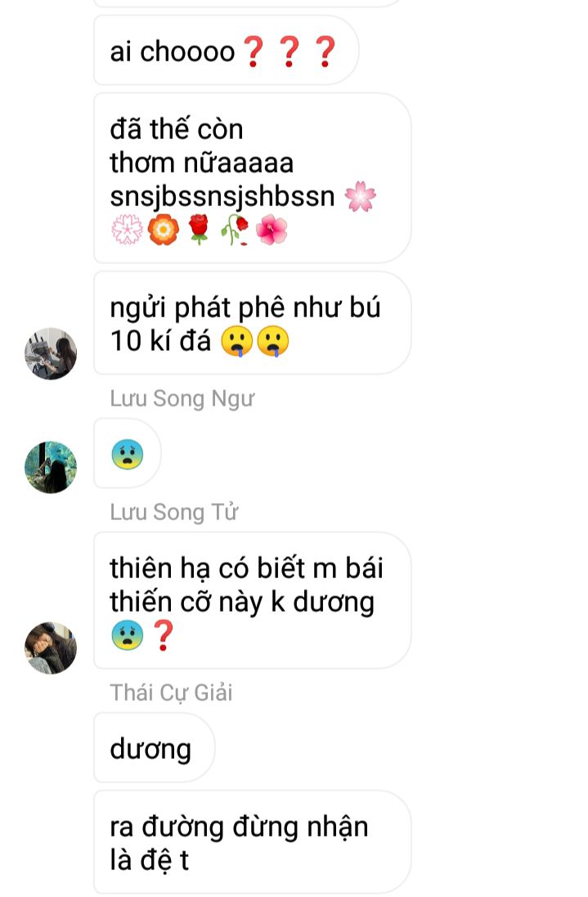
Task: Click the first drooling face emoji
Action: pyautogui.click(x=237, y=341)
